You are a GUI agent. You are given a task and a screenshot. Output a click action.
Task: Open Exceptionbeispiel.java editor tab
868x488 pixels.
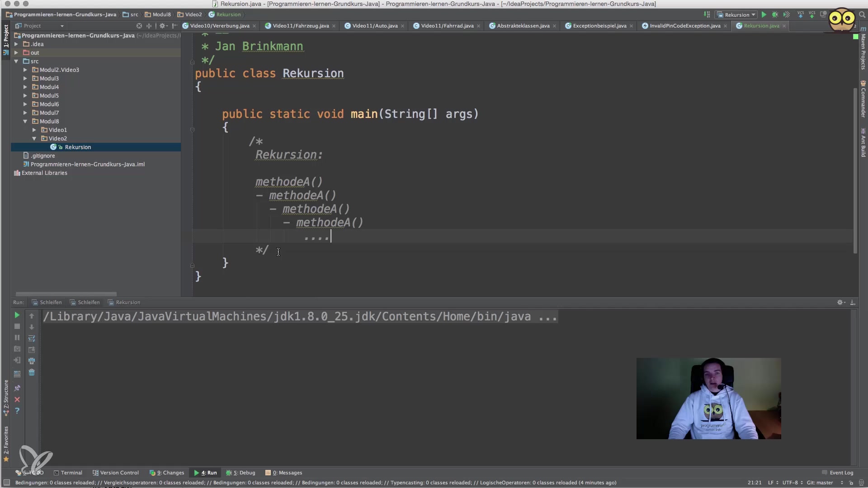(599, 26)
